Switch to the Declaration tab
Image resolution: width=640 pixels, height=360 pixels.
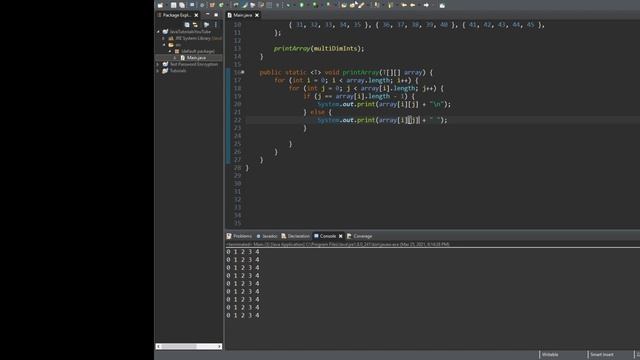296,236
